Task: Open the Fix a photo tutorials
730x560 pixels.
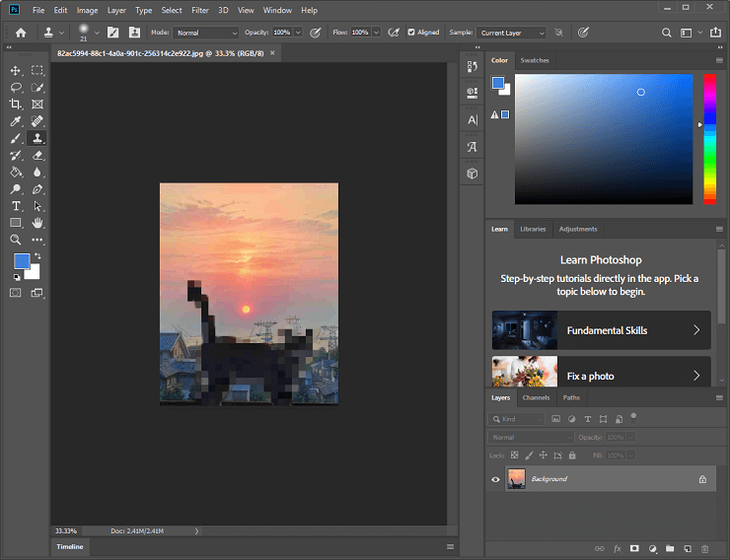Action: click(x=601, y=372)
